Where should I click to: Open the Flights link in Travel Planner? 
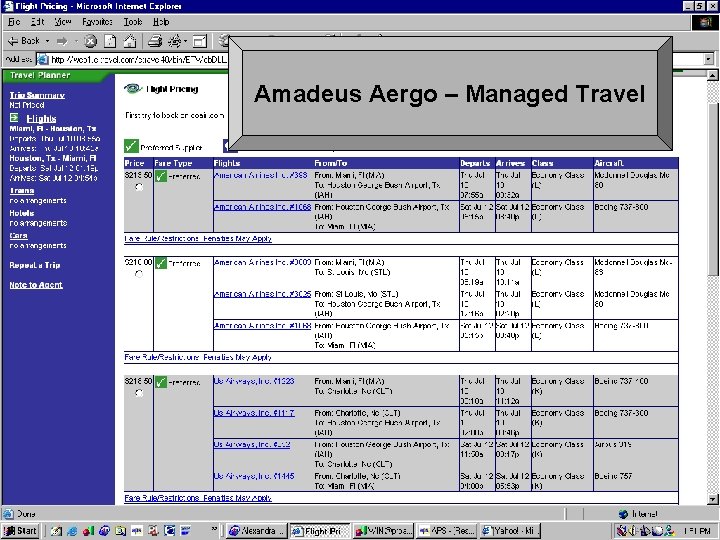tap(41, 118)
